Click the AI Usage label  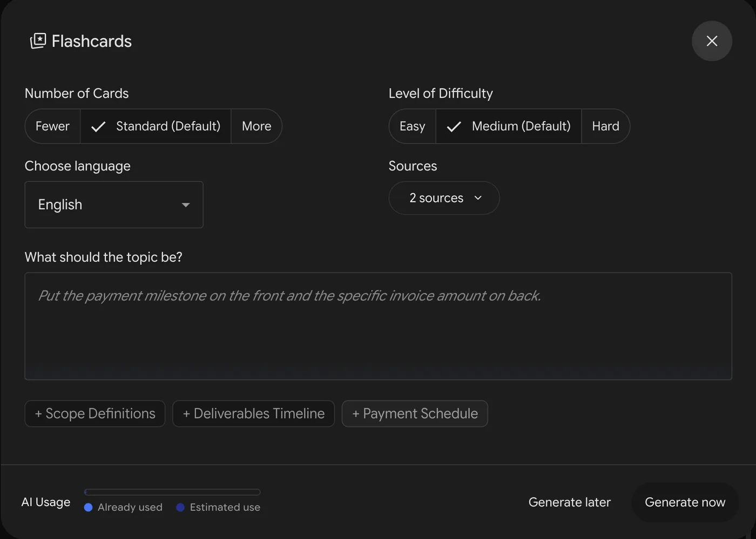46,502
